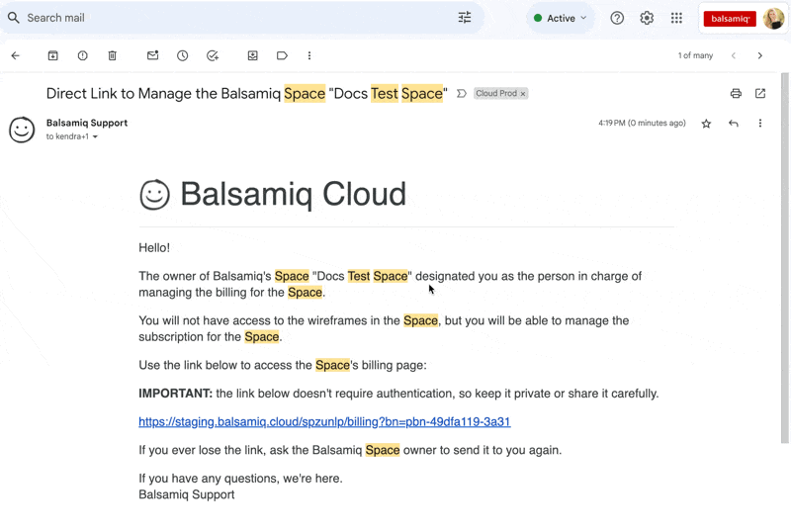Reply to the Balsamiq Support message
The image size is (791, 532).
[x=733, y=124]
